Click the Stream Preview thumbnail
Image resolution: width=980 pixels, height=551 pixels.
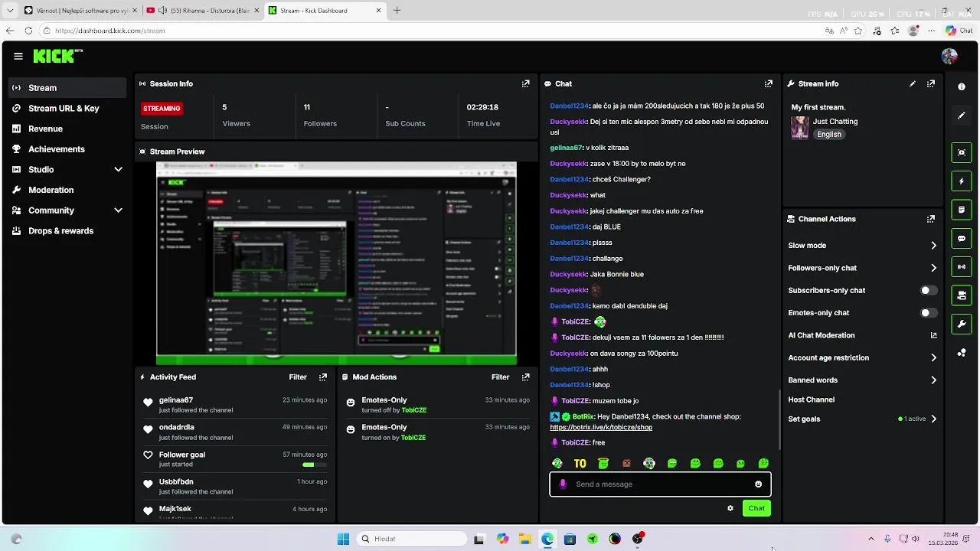point(336,263)
